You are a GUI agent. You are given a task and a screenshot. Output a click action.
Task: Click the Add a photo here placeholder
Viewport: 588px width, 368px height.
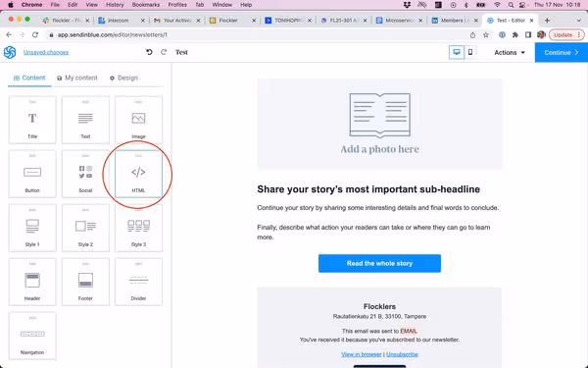click(x=379, y=125)
